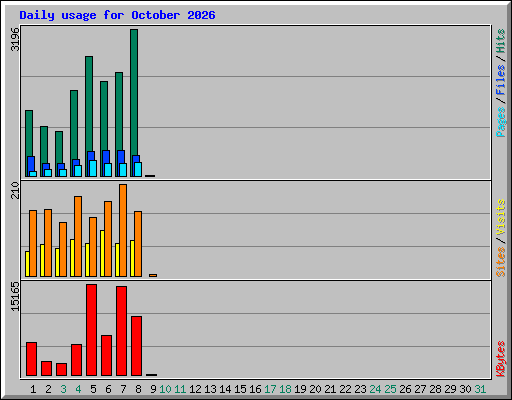Click the red KBytes bar for day 6
The height and width of the screenshot is (400, 512).
pos(106,355)
